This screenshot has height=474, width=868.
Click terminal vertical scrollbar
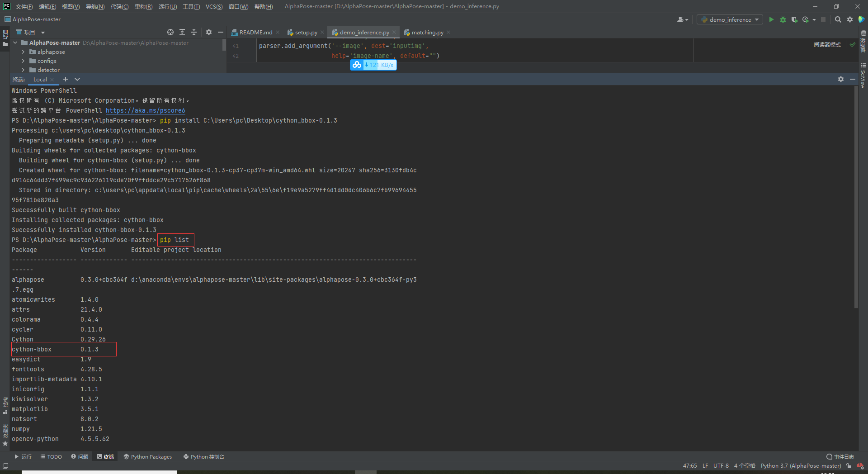pos(856,197)
